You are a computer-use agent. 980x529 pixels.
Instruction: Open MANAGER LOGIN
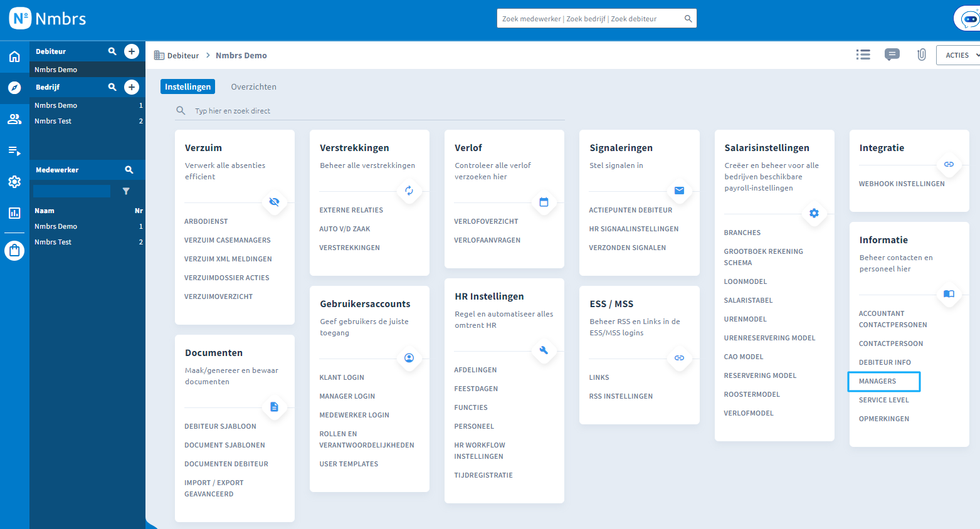(x=347, y=396)
